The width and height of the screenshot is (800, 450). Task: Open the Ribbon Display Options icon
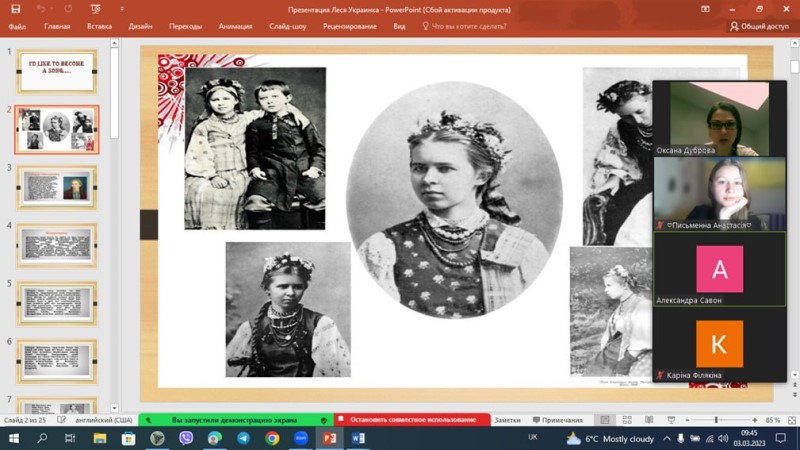coord(705,9)
